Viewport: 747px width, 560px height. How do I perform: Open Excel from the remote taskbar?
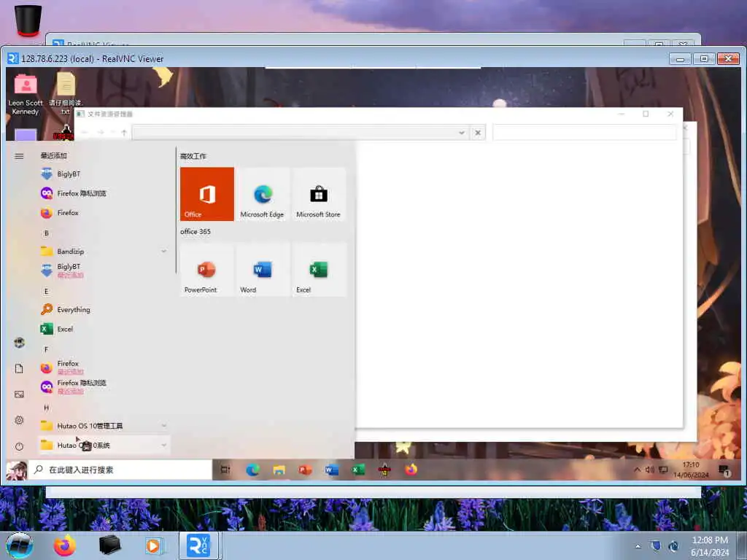click(x=357, y=470)
